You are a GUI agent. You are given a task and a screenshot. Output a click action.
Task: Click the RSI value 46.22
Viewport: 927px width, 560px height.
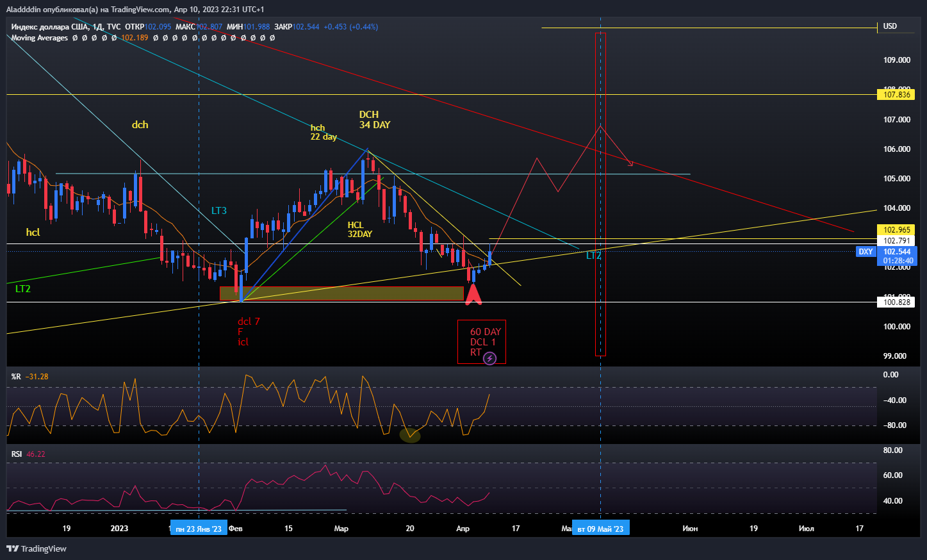(x=36, y=454)
